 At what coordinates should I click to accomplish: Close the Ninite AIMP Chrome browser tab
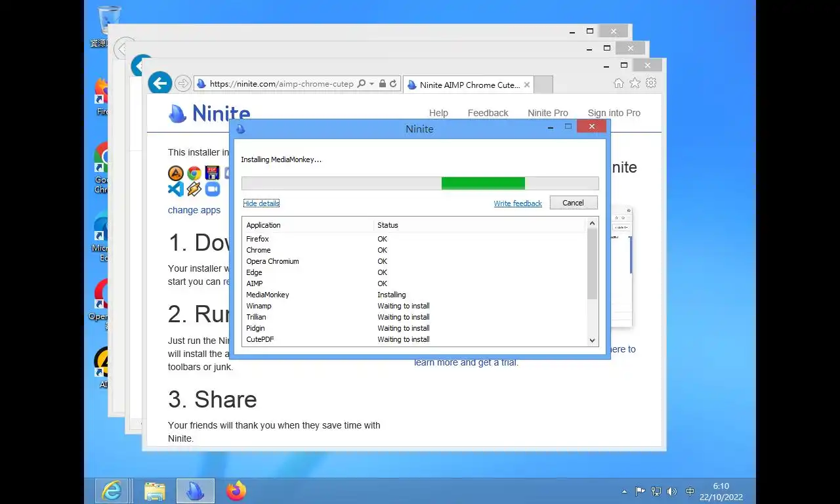click(x=526, y=85)
